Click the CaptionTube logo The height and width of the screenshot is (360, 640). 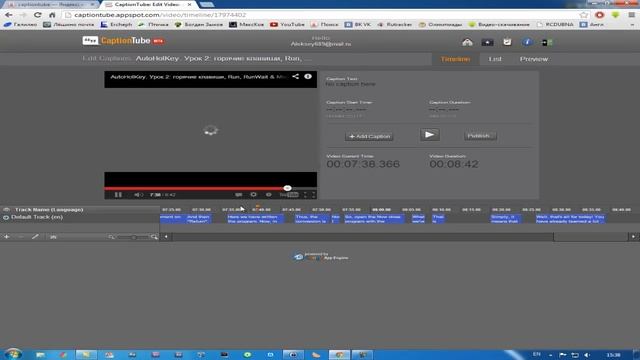coord(123,40)
